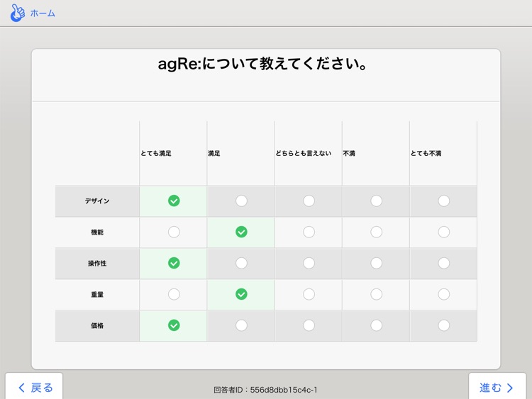Choose 満足 for 操作性 row
The height and width of the screenshot is (399, 532).
tap(241, 264)
